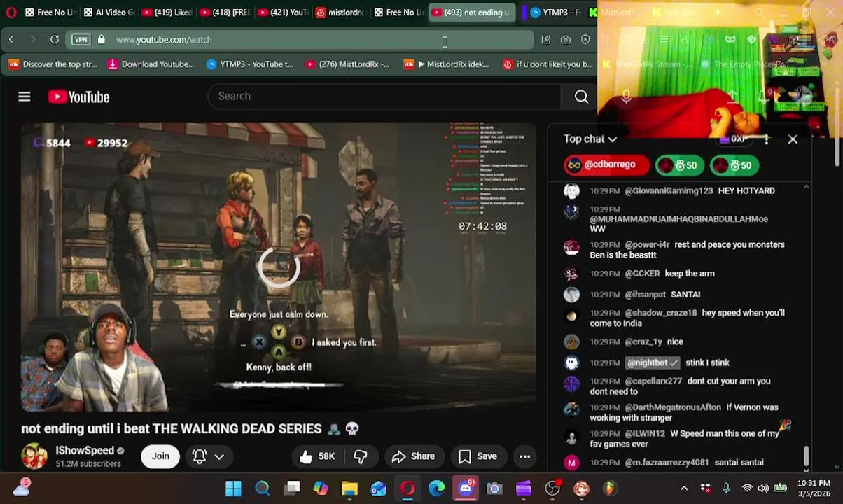Click the chat scrollbar thumb

click(806, 456)
